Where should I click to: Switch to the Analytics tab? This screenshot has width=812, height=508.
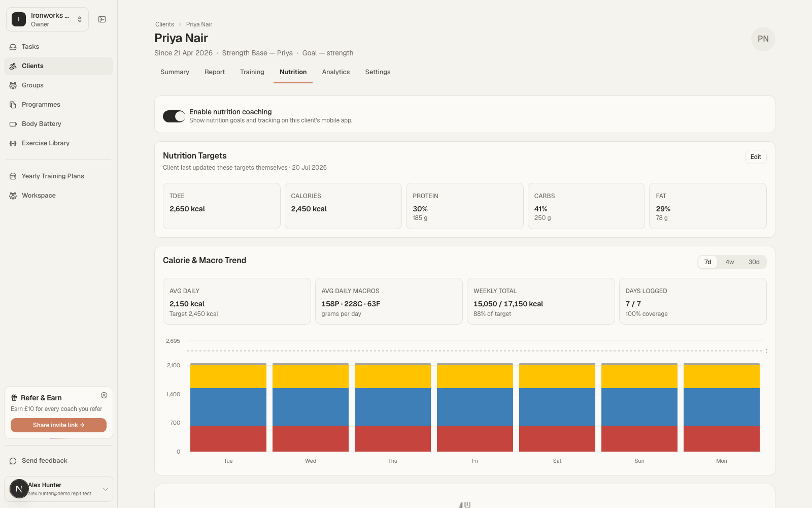[336, 72]
